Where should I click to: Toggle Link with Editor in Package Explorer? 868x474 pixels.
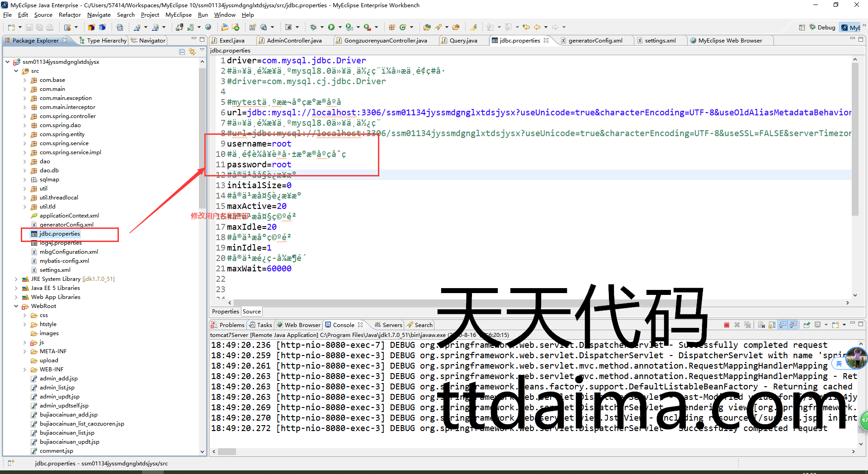192,52
